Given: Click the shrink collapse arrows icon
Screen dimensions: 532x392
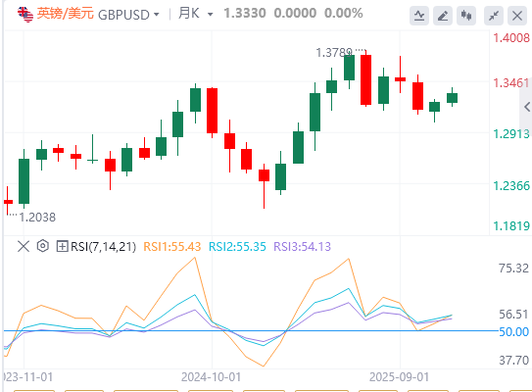Looking at the screenshot, I should (x=494, y=16).
